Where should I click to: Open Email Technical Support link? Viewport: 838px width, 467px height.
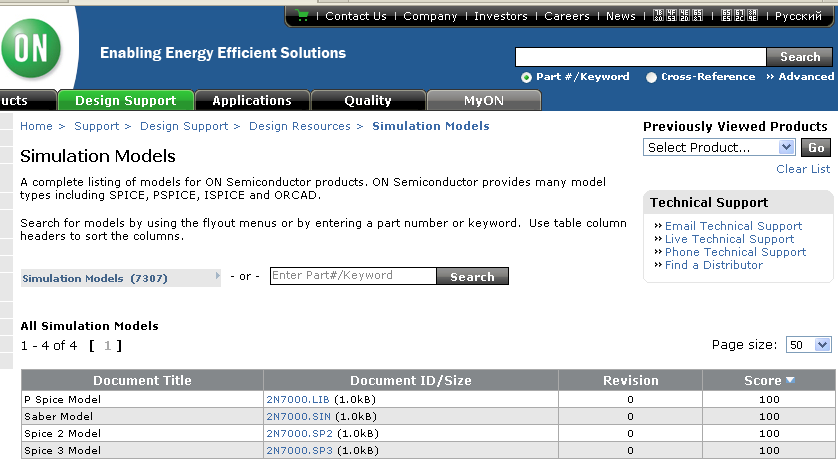(733, 227)
